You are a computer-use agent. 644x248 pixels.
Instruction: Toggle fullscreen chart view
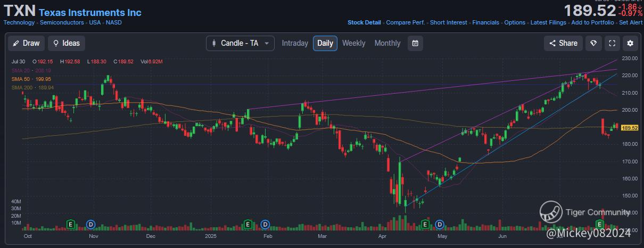pyautogui.click(x=612, y=43)
